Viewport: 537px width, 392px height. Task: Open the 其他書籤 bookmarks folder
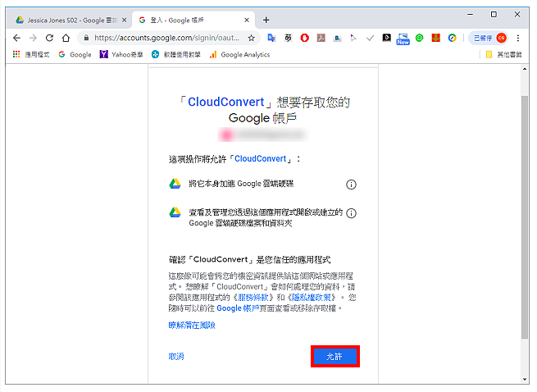503,54
